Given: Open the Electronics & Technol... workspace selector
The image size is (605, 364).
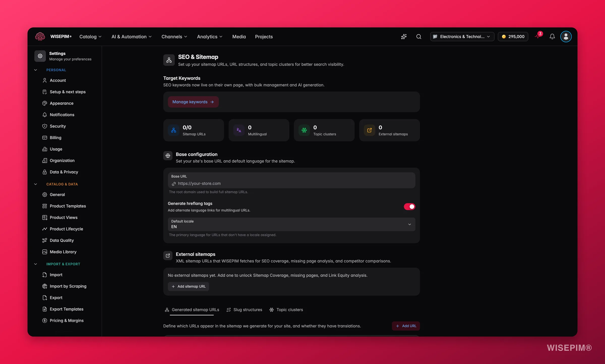Looking at the screenshot, I should (x=462, y=37).
